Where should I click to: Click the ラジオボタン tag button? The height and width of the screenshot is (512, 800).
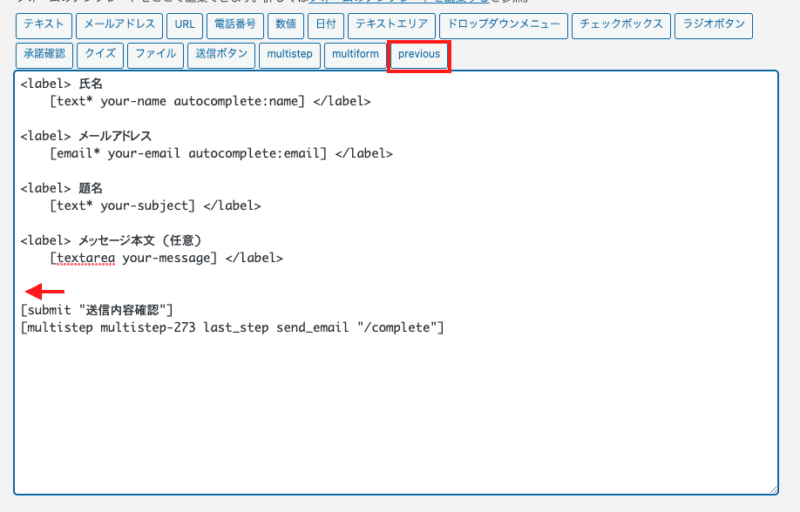(714, 26)
